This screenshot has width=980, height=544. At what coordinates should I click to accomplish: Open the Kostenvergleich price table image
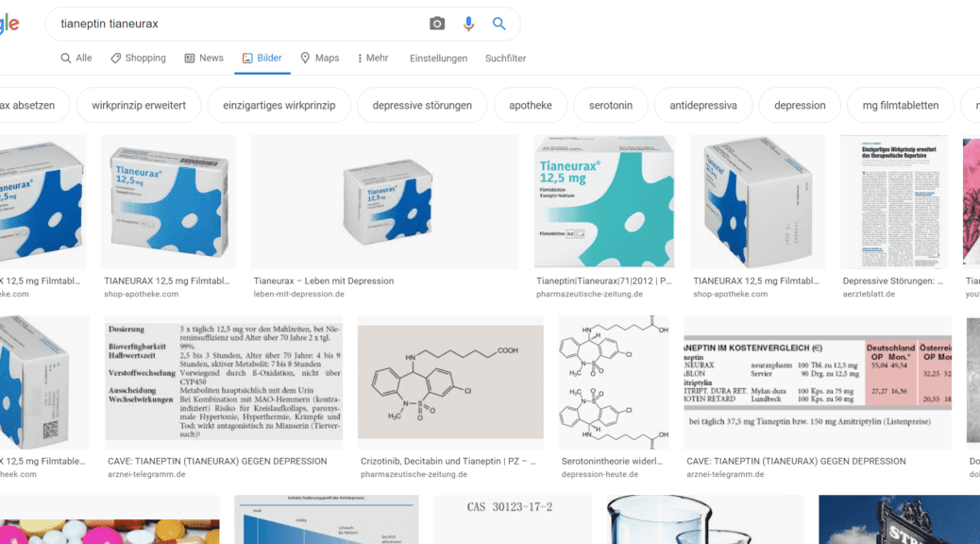818,382
